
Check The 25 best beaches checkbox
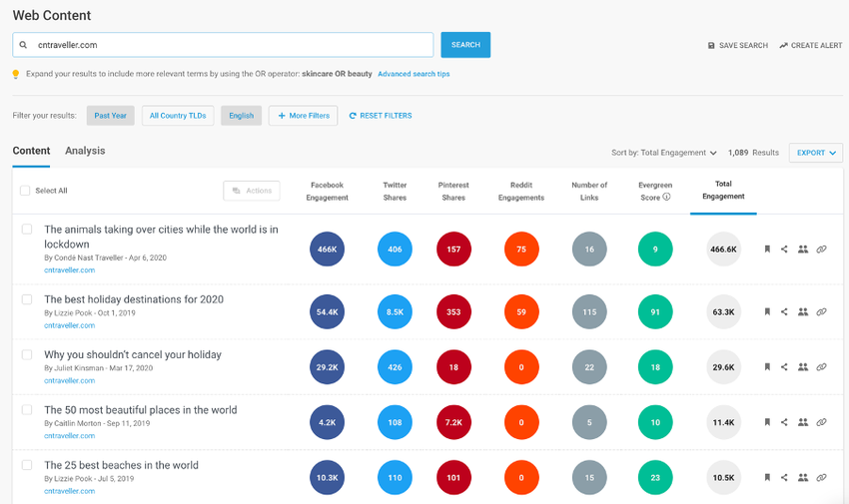[x=27, y=465]
